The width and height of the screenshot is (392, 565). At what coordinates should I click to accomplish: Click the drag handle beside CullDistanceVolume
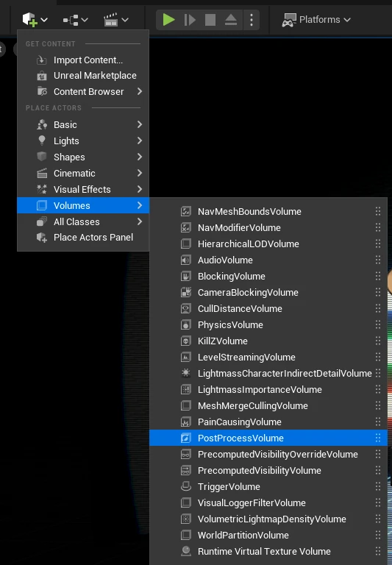(x=378, y=308)
